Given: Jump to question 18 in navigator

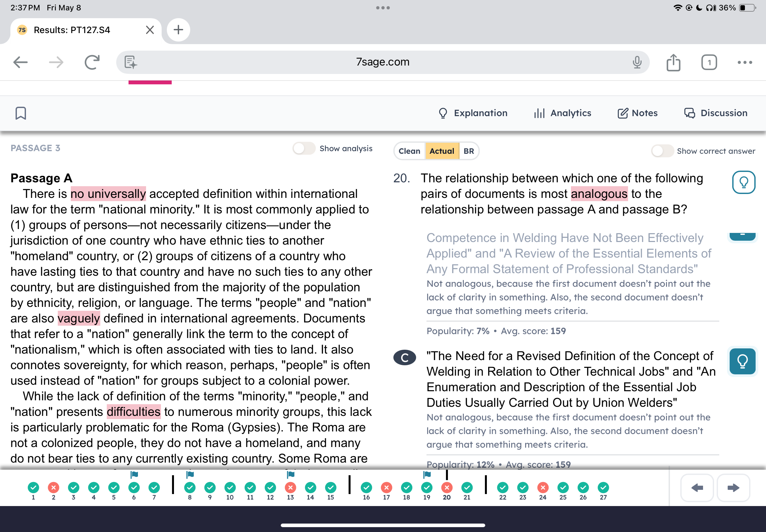Looking at the screenshot, I should (406, 488).
